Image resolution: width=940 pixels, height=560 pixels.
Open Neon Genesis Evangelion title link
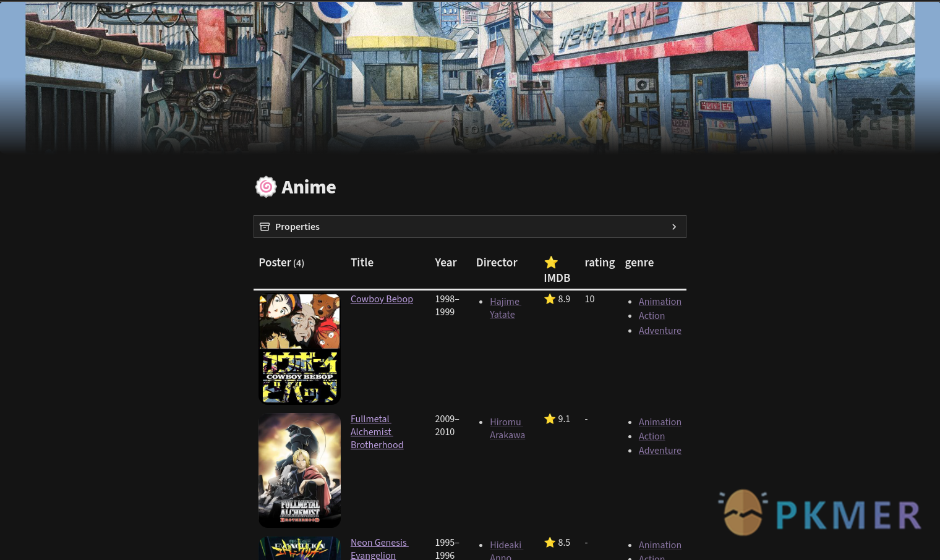(379, 549)
